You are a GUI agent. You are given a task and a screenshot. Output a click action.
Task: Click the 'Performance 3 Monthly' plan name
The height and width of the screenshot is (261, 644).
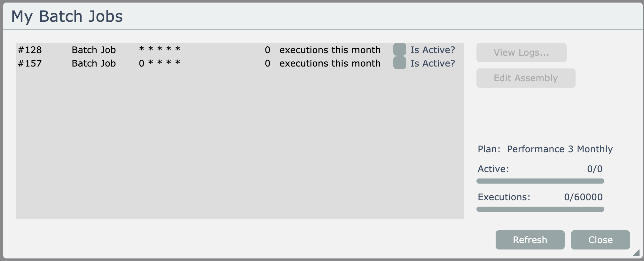[560, 149]
